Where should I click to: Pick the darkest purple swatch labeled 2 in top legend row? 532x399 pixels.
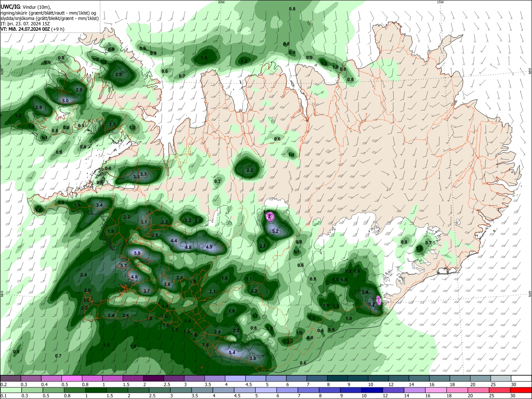[153, 378]
